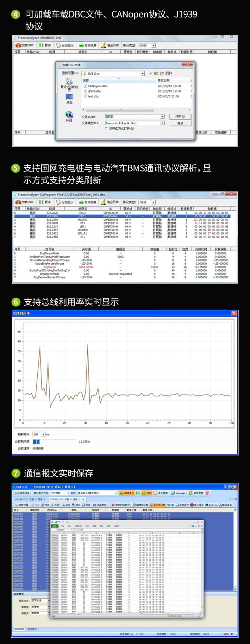Switch to the 高级操作 bottom tab
The width and height of the screenshot is (250, 644).
[32, 629]
